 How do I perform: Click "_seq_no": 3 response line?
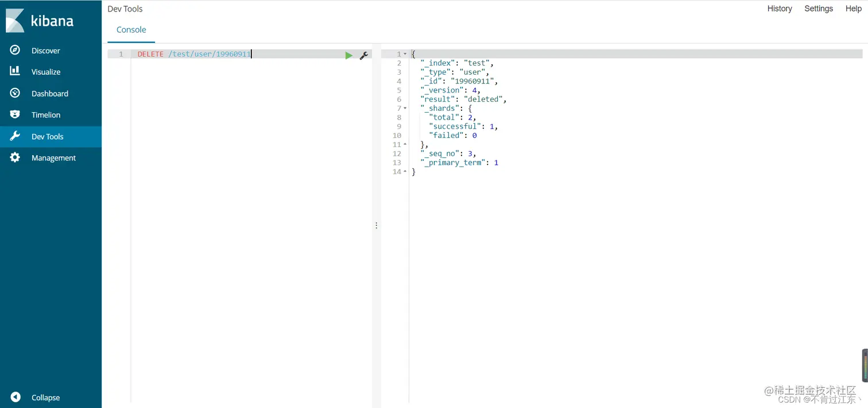(x=448, y=153)
